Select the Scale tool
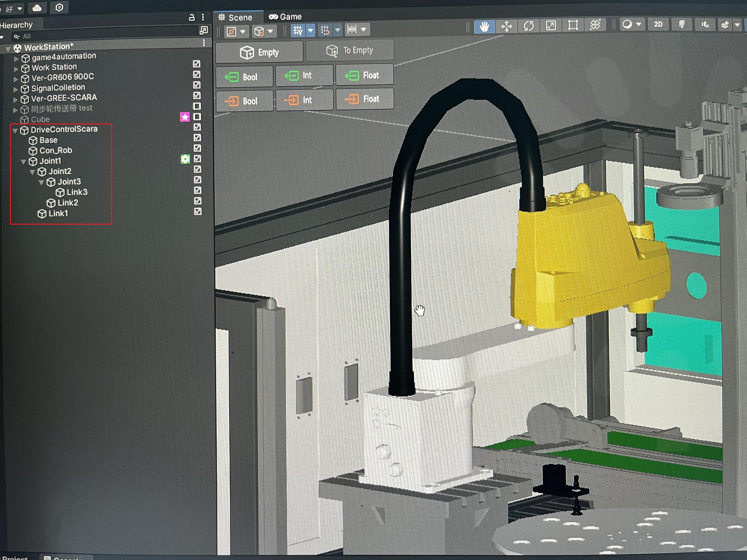The width and height of the screenshot is (747, 560). [550, 25]
